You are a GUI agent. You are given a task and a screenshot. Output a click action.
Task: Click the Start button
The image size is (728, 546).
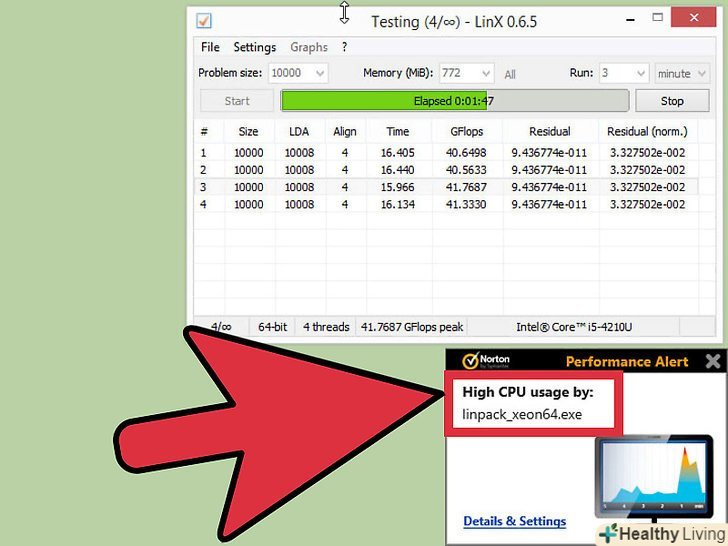pyautogui.click(x=237, y=101)
